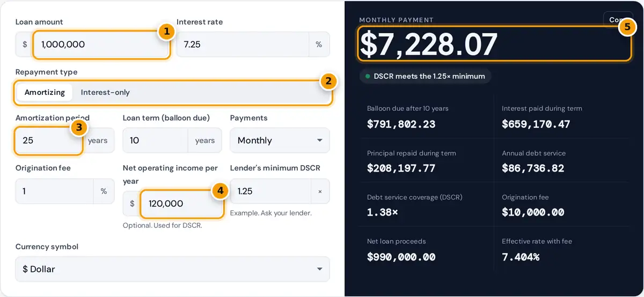Click the 'Example. Ask your lender.' hint

270,213
